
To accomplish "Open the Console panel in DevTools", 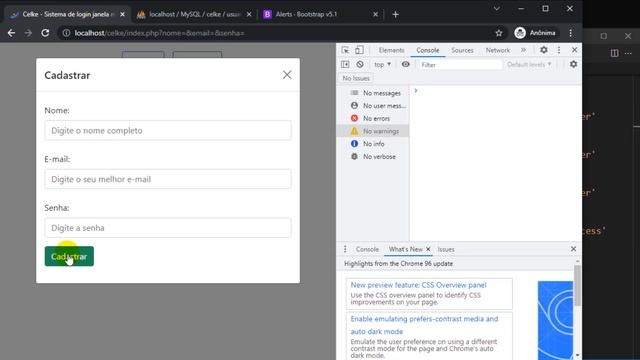I will tap(427, 50).
